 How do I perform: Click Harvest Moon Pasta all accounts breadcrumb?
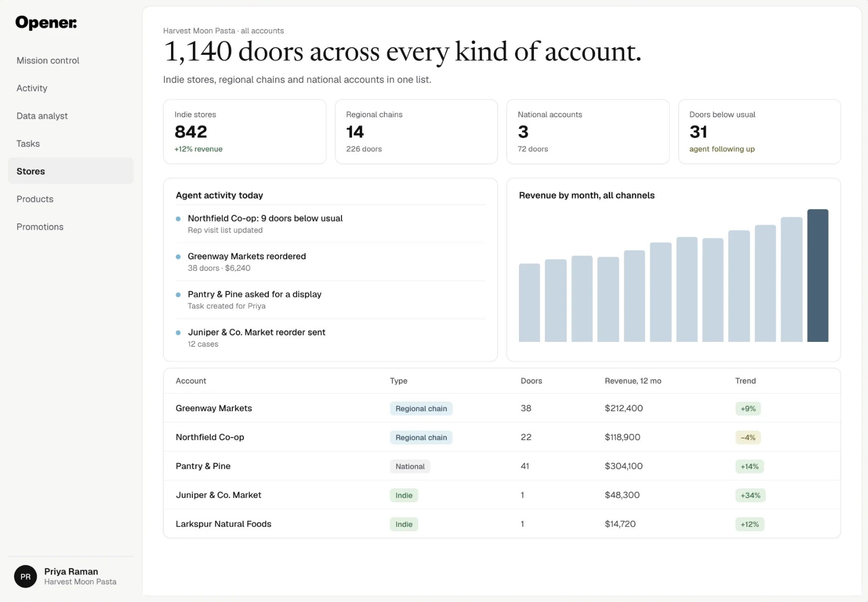point(223,31)
